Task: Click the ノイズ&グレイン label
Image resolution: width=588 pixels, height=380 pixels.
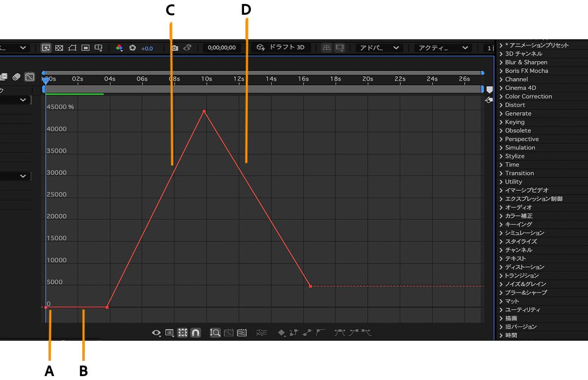Action: pos(525,284)
